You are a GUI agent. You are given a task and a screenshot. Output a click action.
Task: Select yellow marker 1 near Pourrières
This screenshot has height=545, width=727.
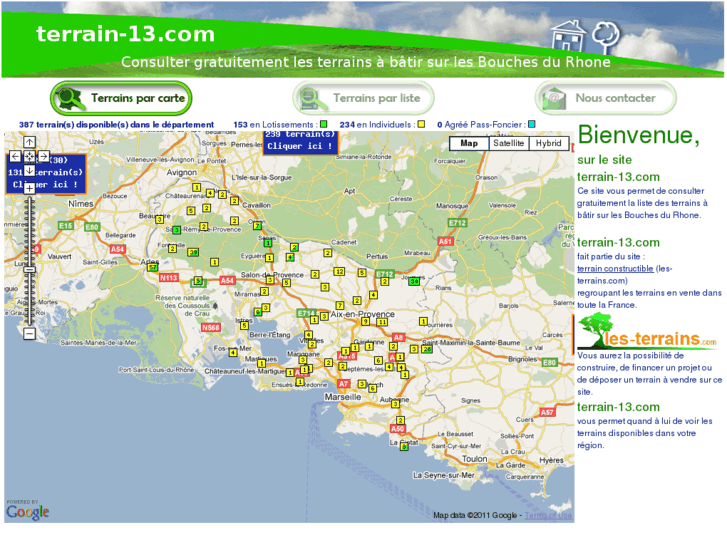(x=423, y=321)
